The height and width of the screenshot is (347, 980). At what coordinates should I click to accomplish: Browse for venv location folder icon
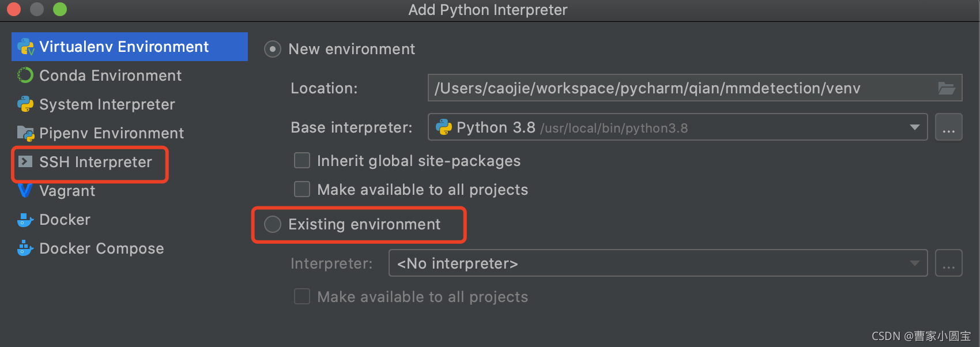pyautogui.click(x=947, y=88)
